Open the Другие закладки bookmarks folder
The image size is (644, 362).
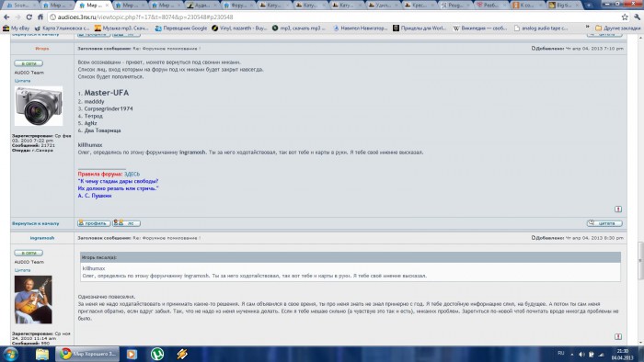(617, 28)
